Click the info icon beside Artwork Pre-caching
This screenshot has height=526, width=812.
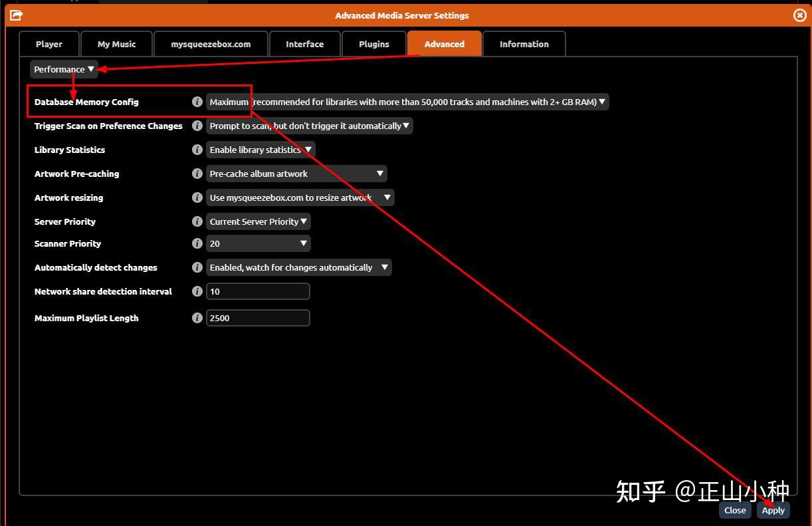(197, 174)
